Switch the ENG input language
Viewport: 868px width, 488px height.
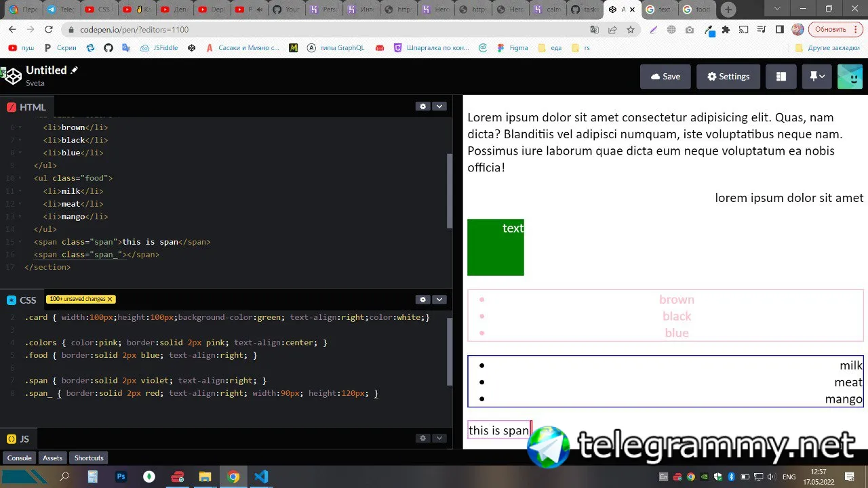789,476
